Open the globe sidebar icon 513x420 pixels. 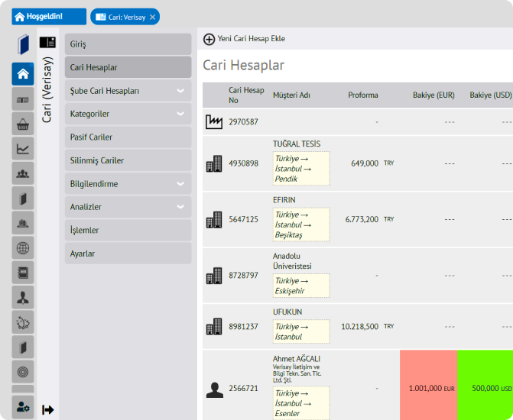23,248
